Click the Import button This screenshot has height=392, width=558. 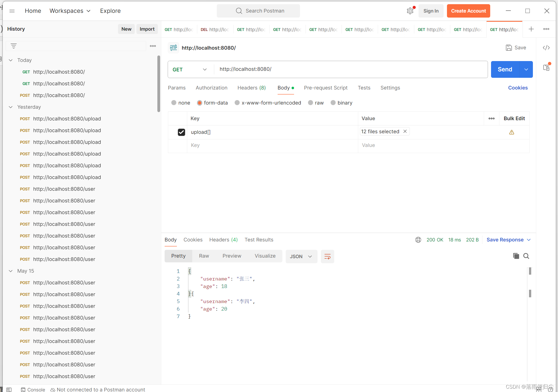[147, 29]
